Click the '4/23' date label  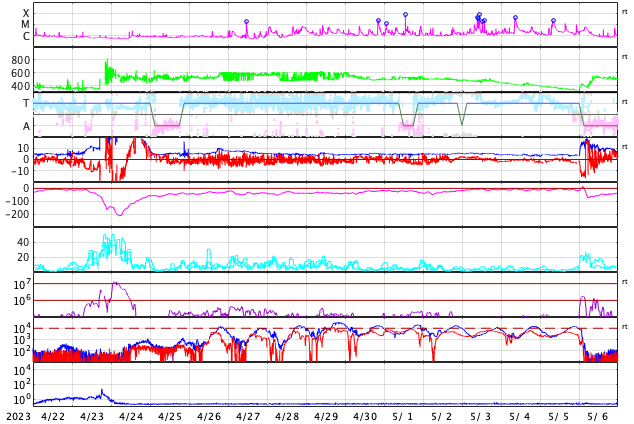coord(92,416)
